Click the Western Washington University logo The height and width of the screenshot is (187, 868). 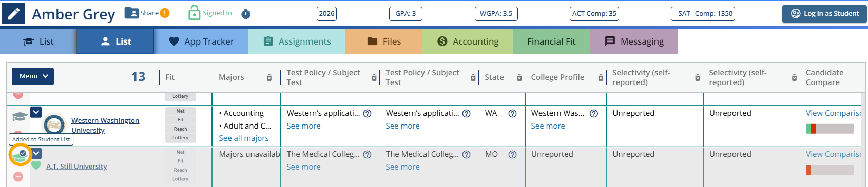point(54,124)
